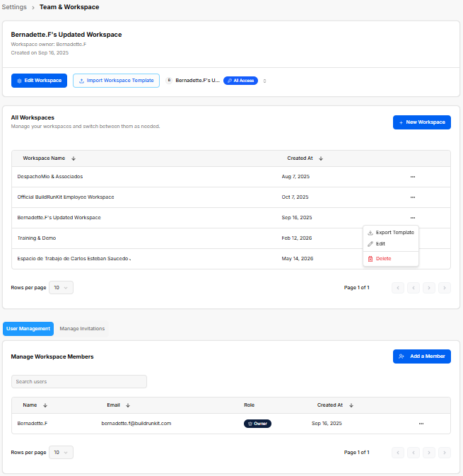Click the Aug 7, 2025 date cell
The image size is (463, 476).
coord(295,177)
